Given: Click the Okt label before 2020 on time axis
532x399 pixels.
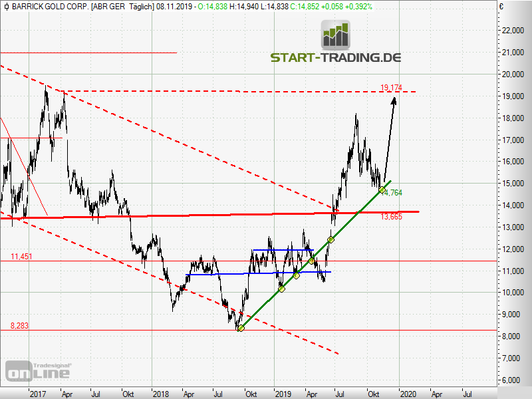Looking at the screenshot, I should tap(374, 394).
